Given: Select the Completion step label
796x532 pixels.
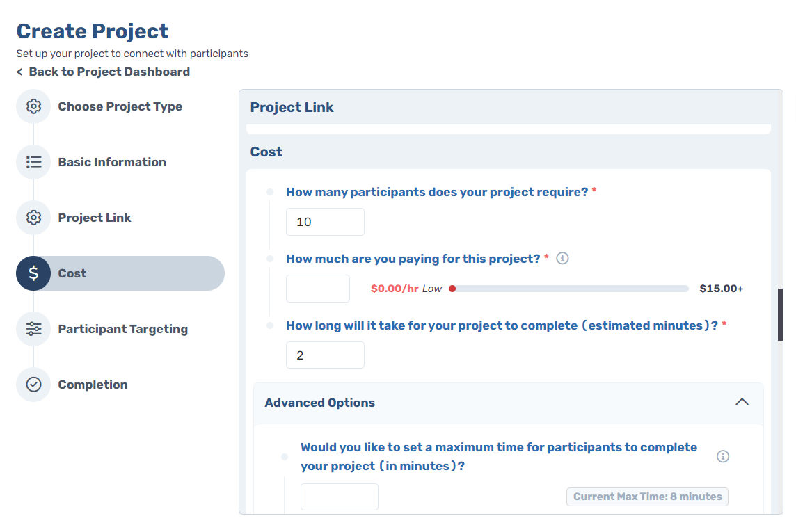Looking at the screenshot, I should [x=93, y=385].
